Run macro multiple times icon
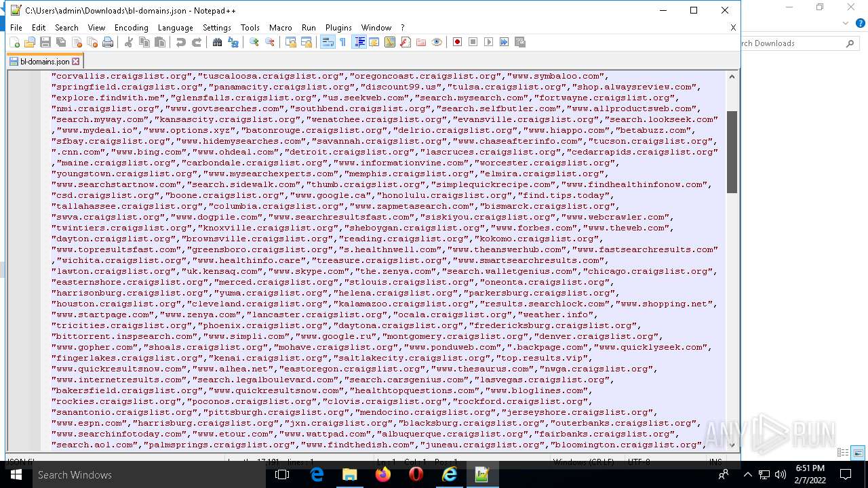Image resolution: width=868 pixels, height=488 pixels. (x=505, y=42)
